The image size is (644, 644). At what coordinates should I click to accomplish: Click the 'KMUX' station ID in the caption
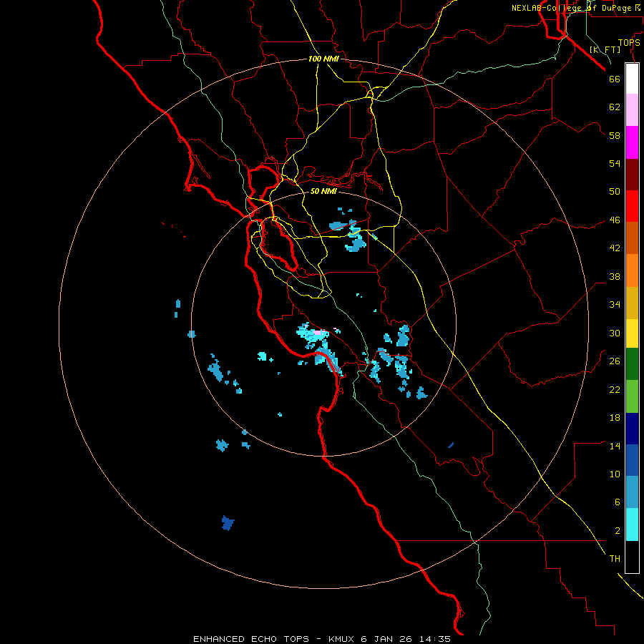[x=343, y=639]
